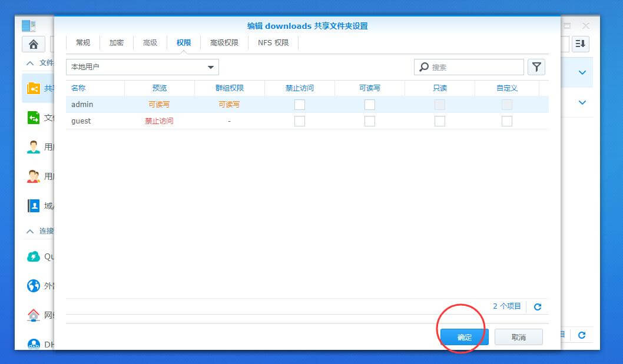Open the 本地用户 dropdown

click(142, 67)
